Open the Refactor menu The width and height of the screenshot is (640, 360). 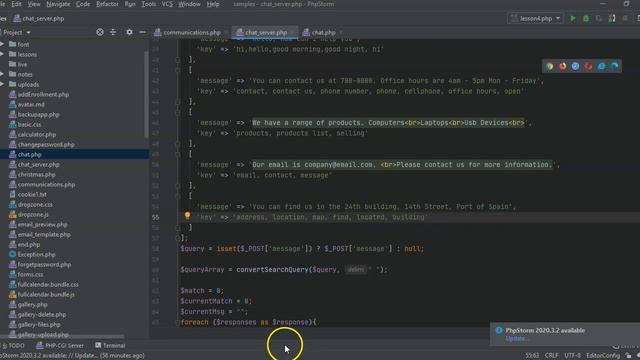107,4
